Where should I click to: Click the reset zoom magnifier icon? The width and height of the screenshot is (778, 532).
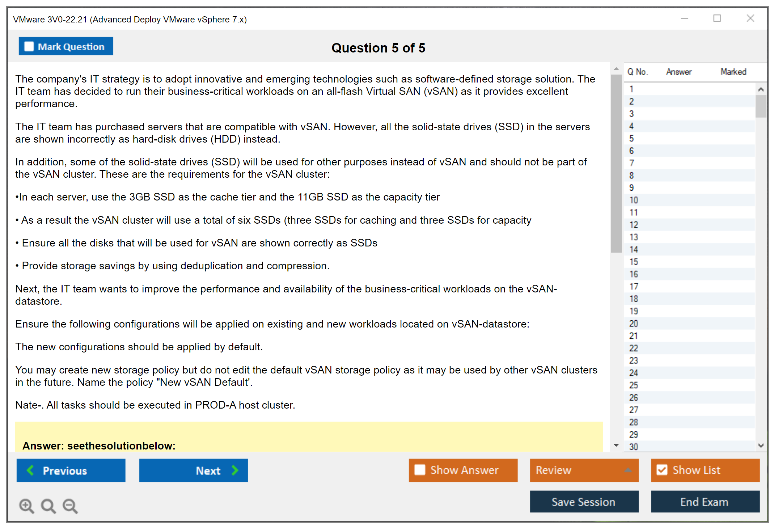point(48,506)
